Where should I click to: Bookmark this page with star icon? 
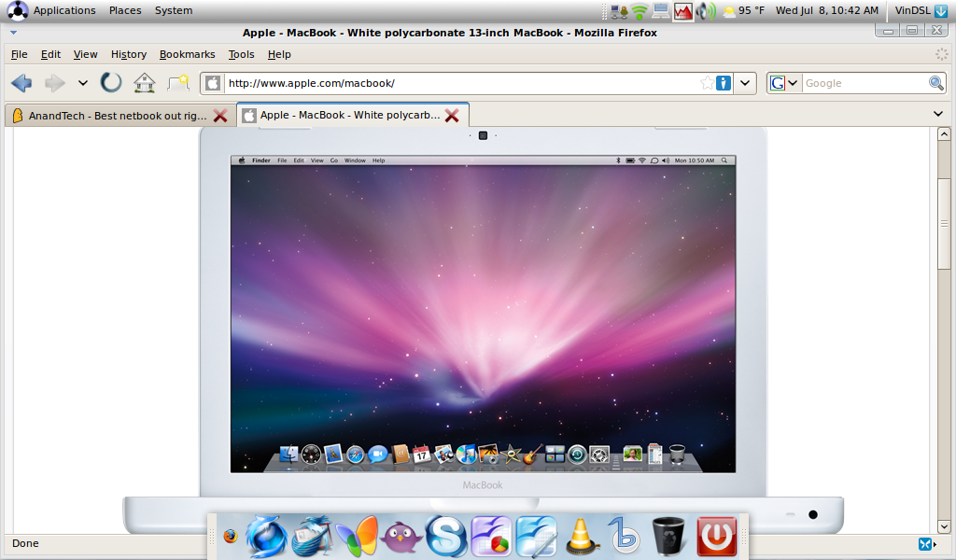click(x=708, y=83)
